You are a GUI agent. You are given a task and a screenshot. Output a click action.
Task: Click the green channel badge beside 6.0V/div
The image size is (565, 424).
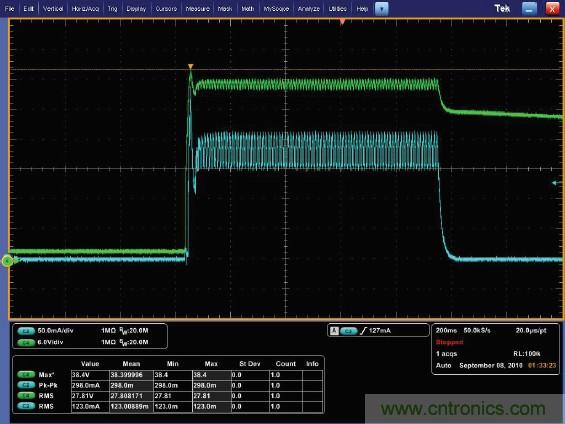26,342
